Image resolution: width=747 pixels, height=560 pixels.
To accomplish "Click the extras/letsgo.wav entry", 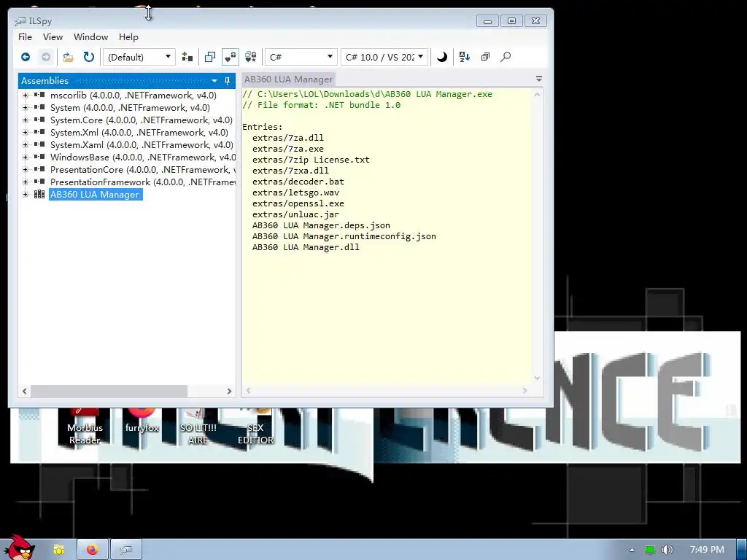I will tap(296, 192).
